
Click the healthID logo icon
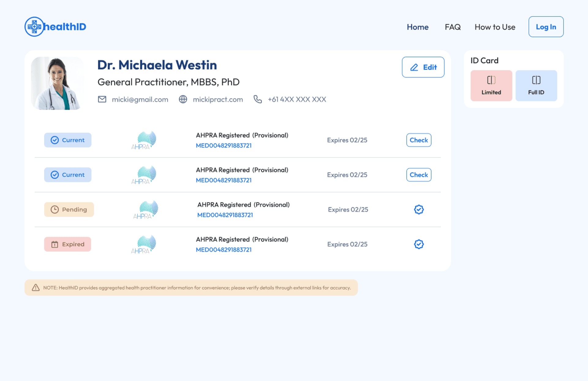tap(34, 27)
